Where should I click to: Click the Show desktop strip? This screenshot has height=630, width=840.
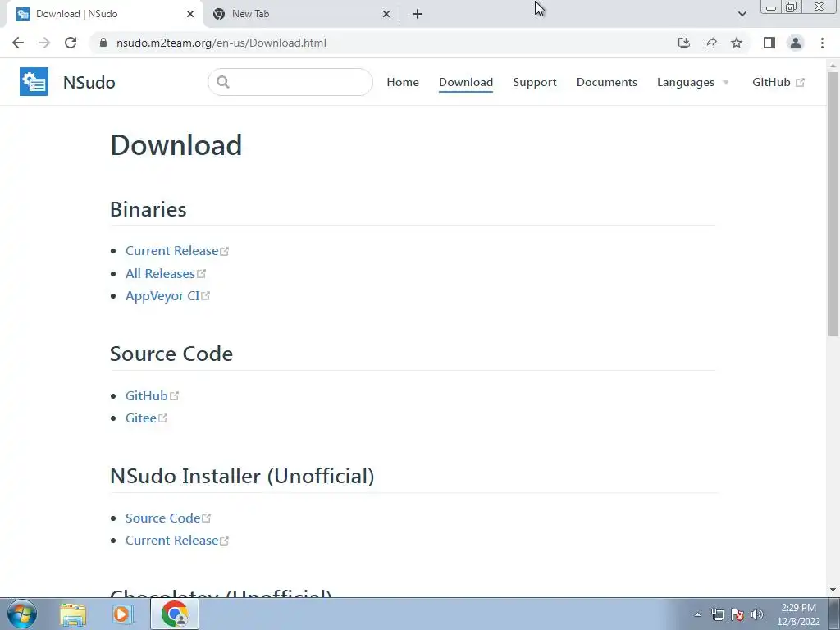pos(834,614)
